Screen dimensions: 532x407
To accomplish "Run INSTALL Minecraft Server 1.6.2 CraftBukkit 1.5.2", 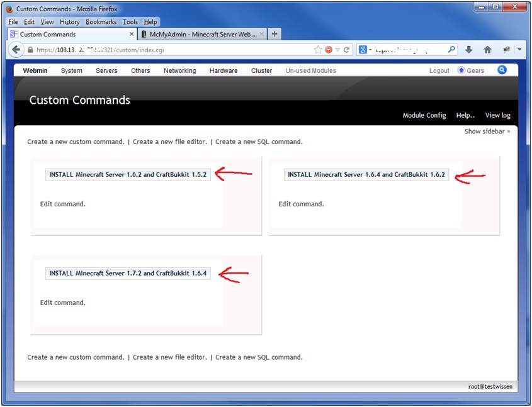I will point(128,174).
